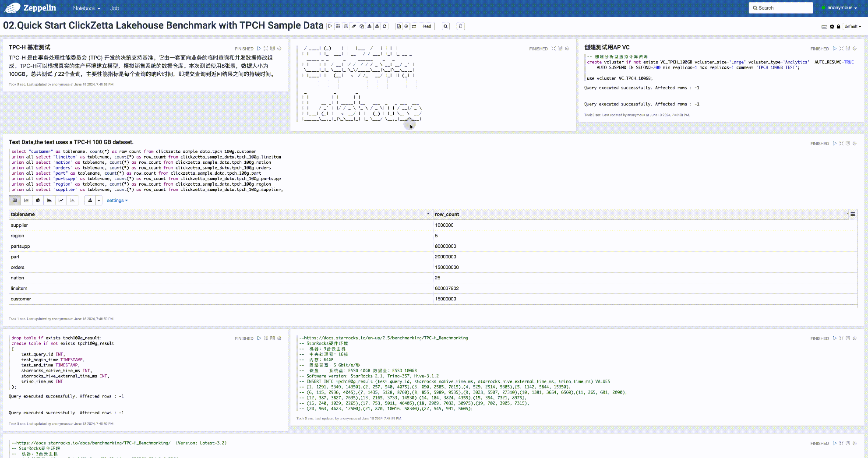
Task: Sort table by tablename column header
Action: pyautogui.click(x=23, y=214)
